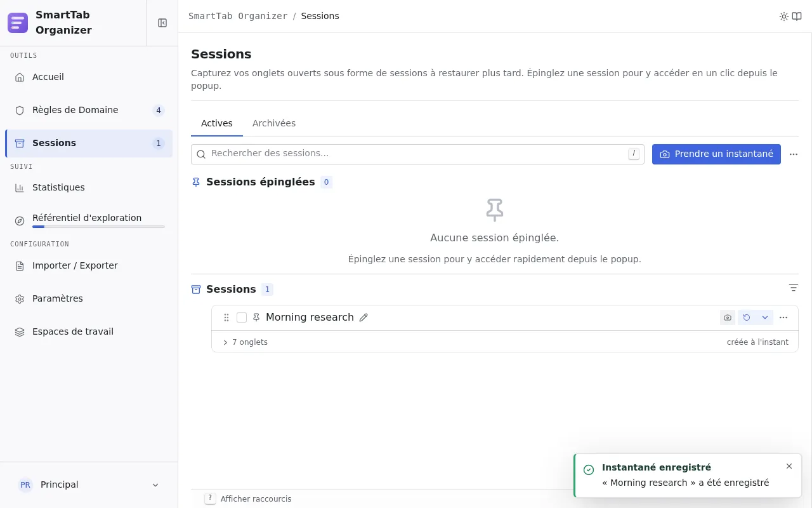This screenshot has height=508, width=812.
Task: Rename Morning research with the pencil icon
Action: (363, 317)
